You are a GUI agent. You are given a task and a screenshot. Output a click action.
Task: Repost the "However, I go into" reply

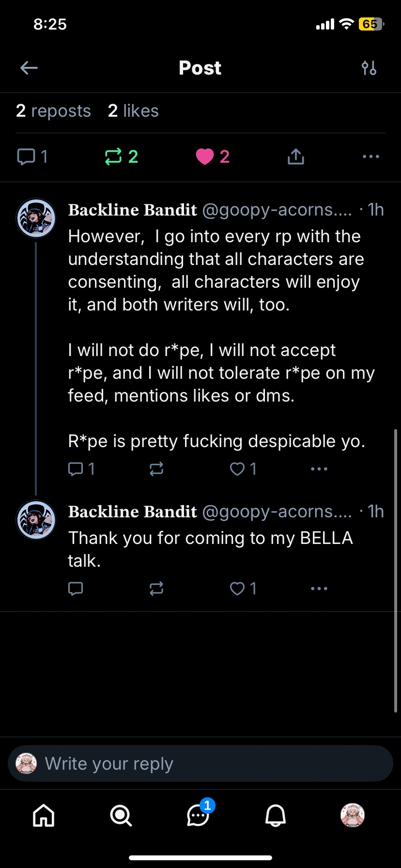click(x=156, y=469)
